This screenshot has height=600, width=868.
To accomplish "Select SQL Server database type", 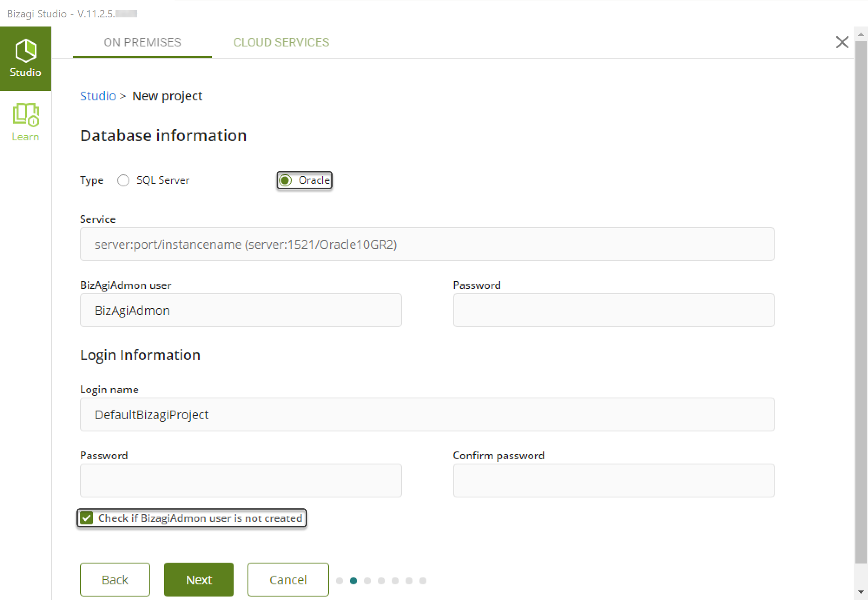I will click(x=123, y=180).
